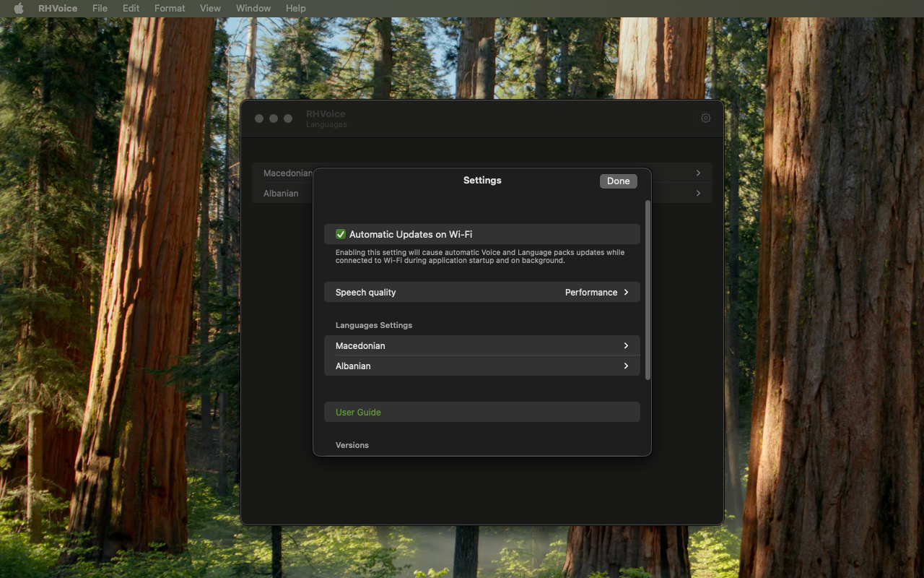
Task: Open Speech quality Performance dropdown
Action: coord(482,292)
